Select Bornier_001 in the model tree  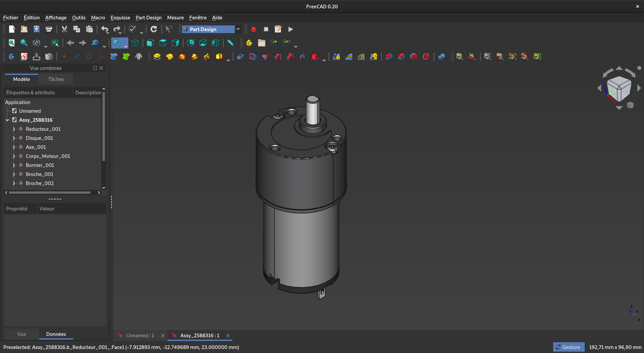click(x=40, y=165)
